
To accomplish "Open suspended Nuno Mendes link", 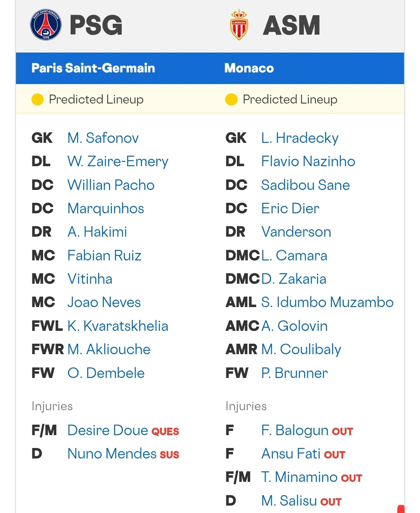I will 112,454.
